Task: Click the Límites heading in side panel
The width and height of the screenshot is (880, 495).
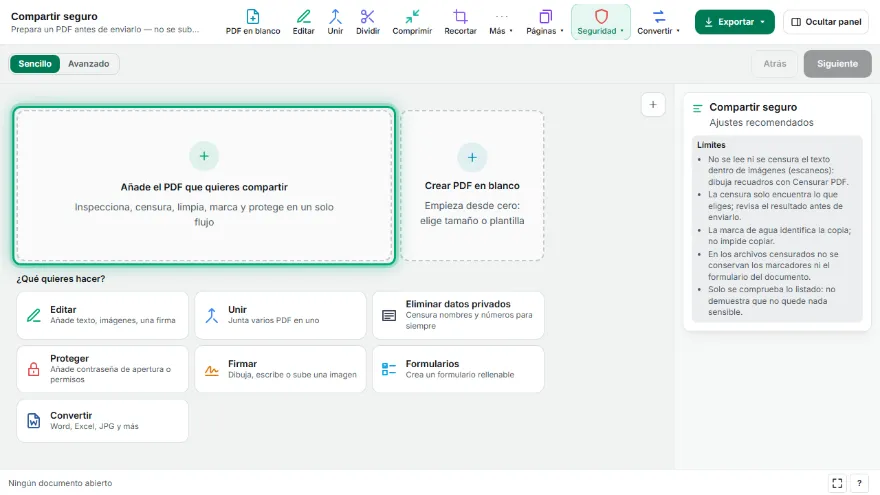Action: (711, 145)
